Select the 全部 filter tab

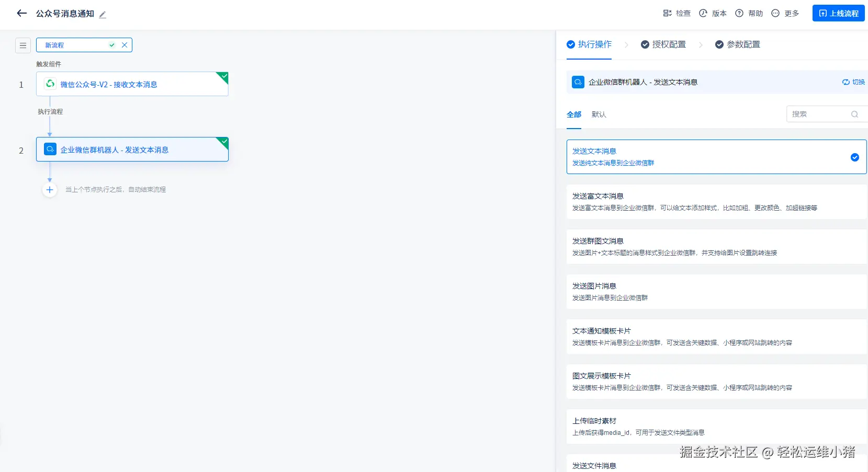click(574, 114)
